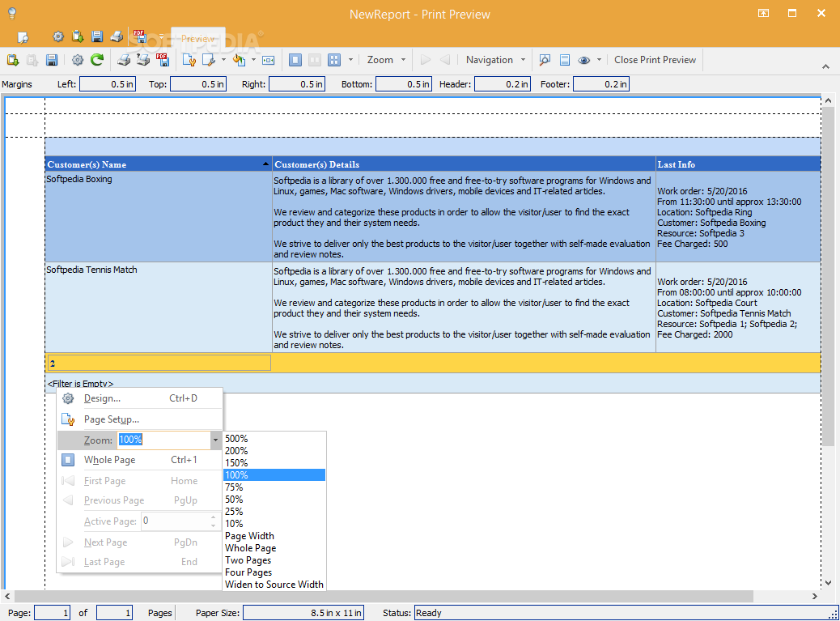
Task: Click zoom combo box arrow in context menu
Action: (215, 440)
